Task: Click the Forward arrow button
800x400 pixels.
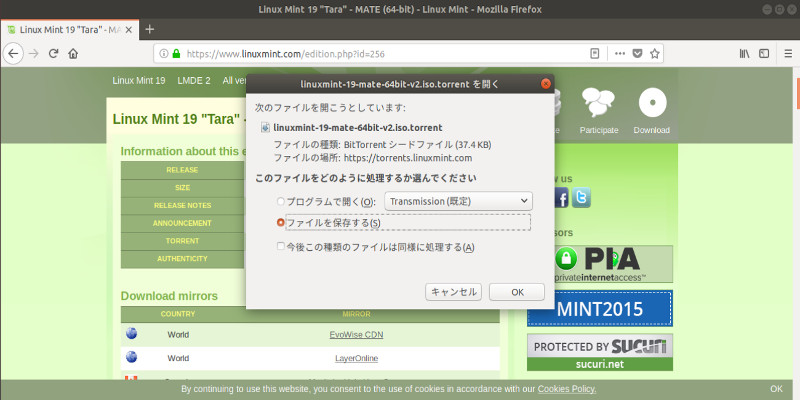Action: tap(34, 54)
